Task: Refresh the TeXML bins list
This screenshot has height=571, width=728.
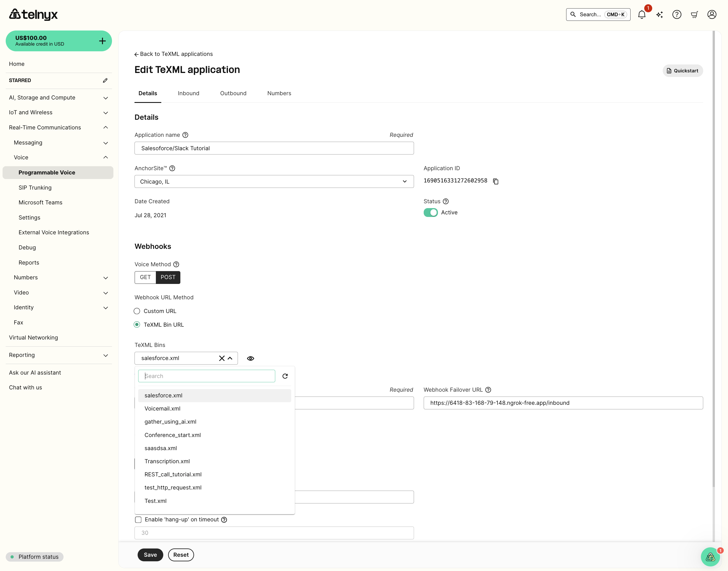Action: tap(285, 376)
